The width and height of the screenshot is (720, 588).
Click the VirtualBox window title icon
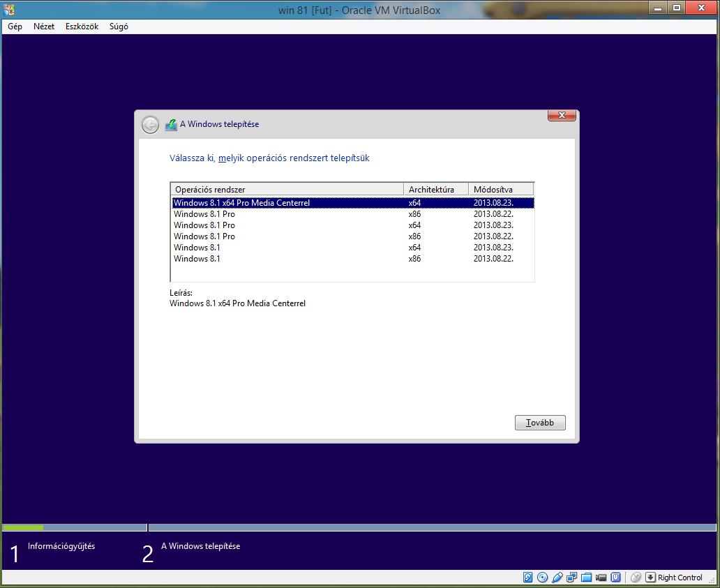click(x=9, y=9)
